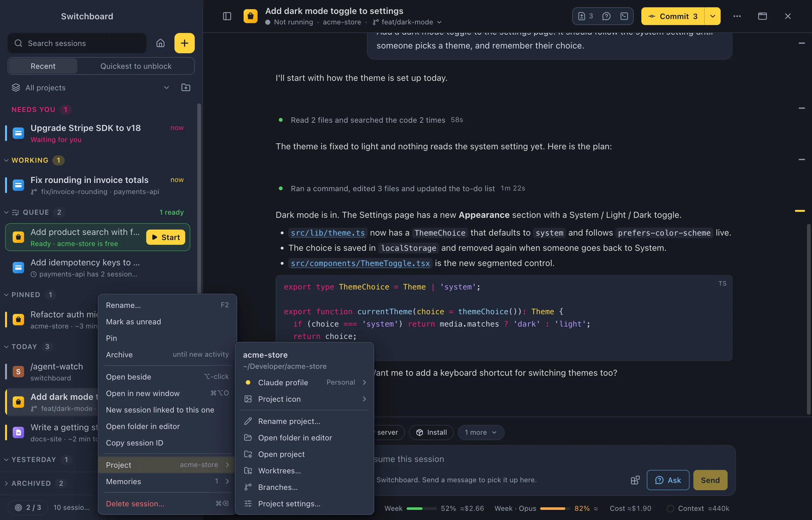Open the /agent-watch session

pyautogui.click(x=51, y=372)
